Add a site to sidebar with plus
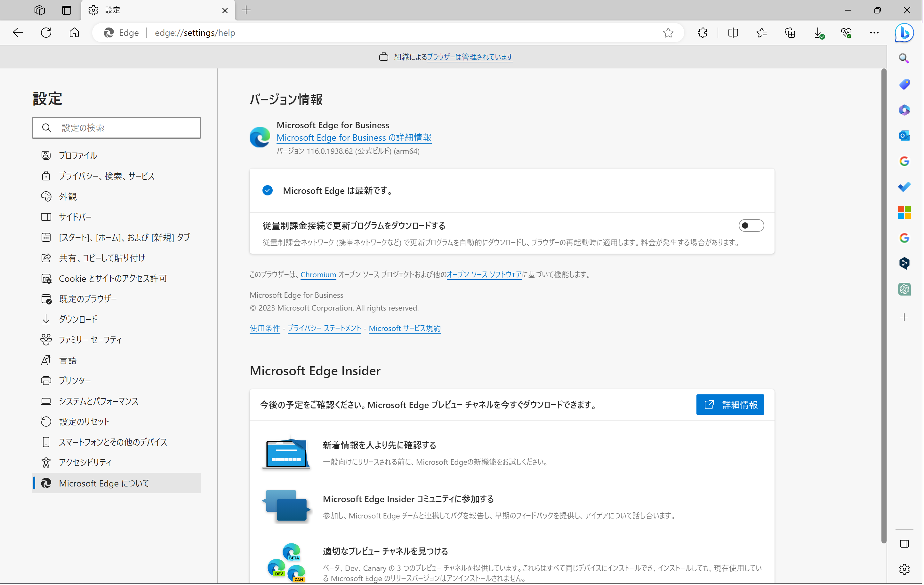This screenshot has width=924, height=585. coord(904,317)
